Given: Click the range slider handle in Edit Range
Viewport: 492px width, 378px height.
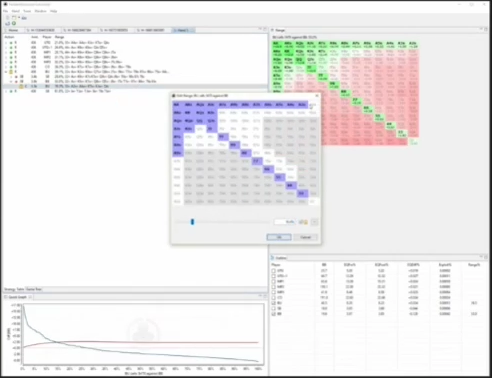Looking at the screenshot, I should point(192,222).
